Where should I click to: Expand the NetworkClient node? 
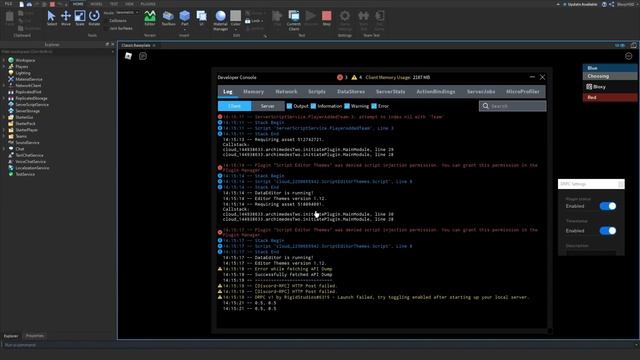point(4,86)
